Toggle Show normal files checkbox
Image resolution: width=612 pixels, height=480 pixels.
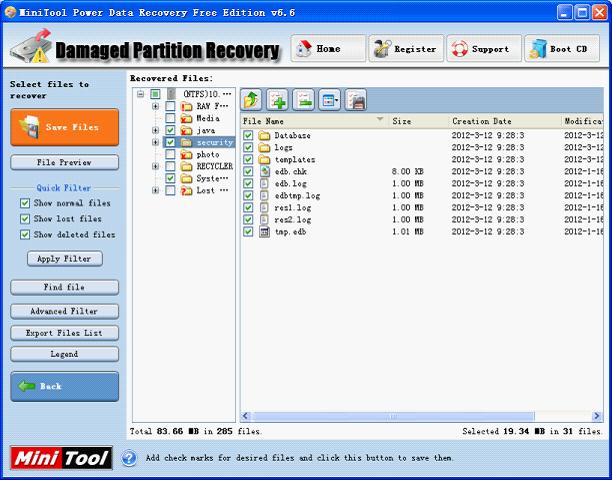click(25, 203)
